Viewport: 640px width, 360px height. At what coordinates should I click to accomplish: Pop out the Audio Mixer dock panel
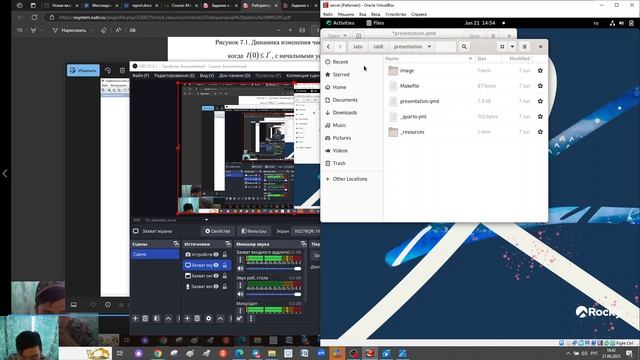[x=303, y=244]
